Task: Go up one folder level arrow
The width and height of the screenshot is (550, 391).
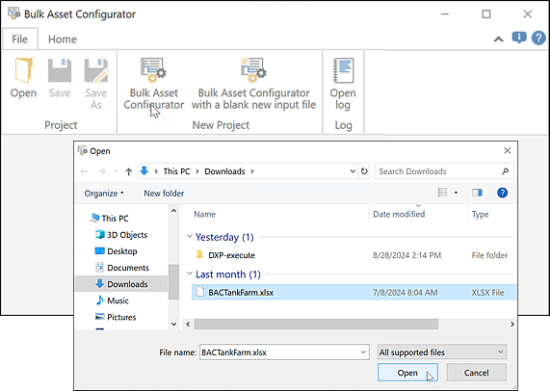Action: pyautogui.click(x=129, y=171)
